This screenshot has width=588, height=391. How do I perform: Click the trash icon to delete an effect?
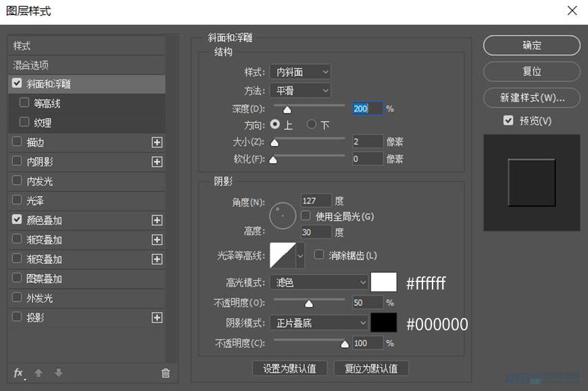[x=164, y=373]
